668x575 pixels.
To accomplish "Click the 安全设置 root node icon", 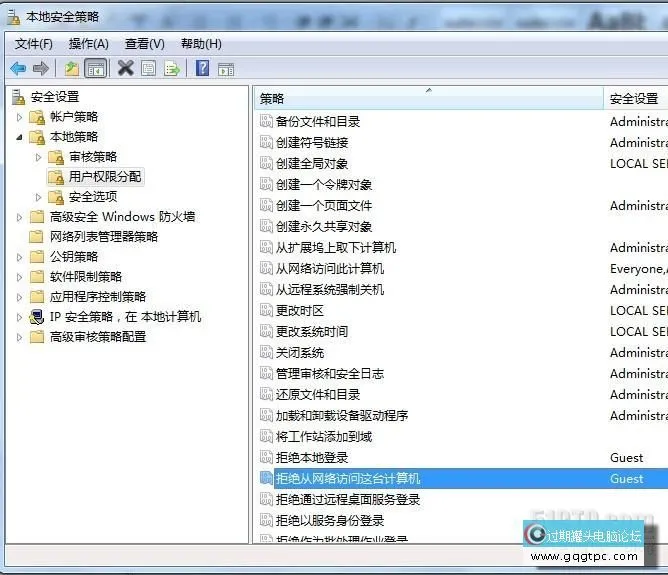I will (18, 97).
